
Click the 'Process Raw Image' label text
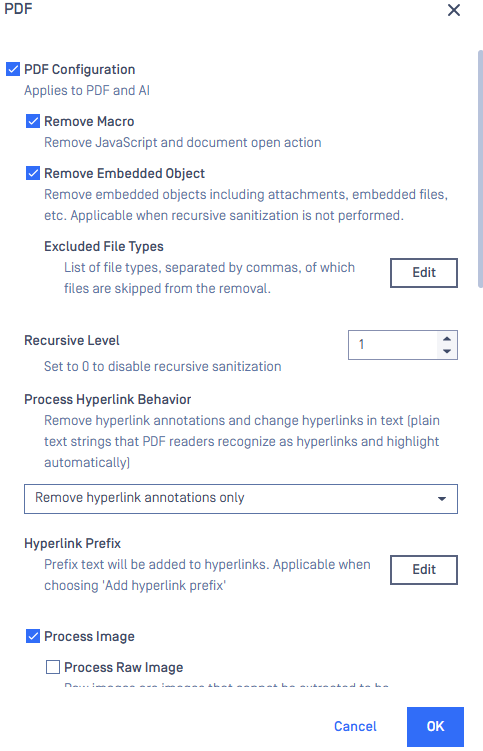tap(124, 667)
